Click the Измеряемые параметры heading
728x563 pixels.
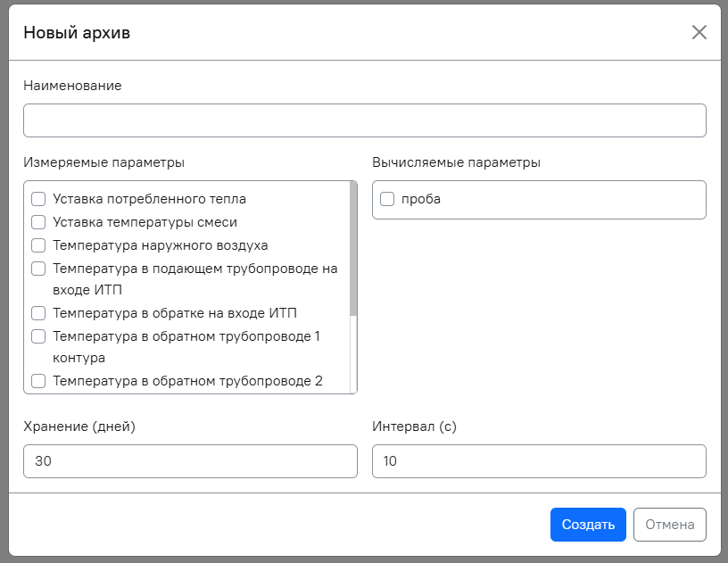click(x=104, y=162)
